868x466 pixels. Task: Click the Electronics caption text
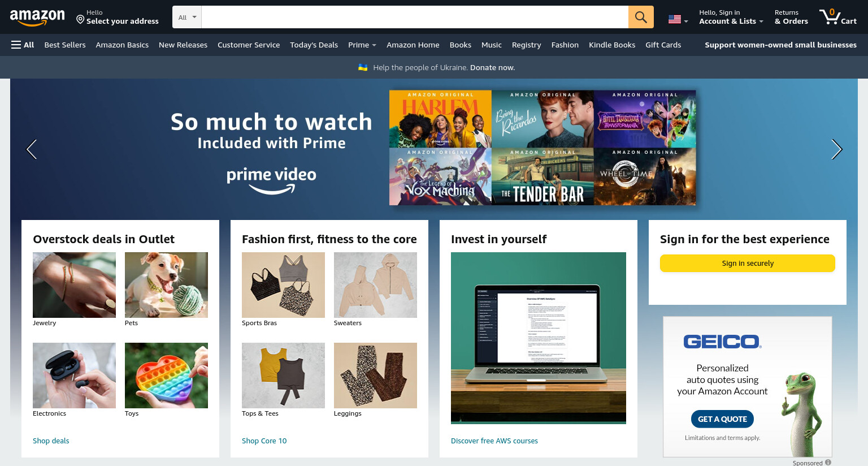pos(49,413)
